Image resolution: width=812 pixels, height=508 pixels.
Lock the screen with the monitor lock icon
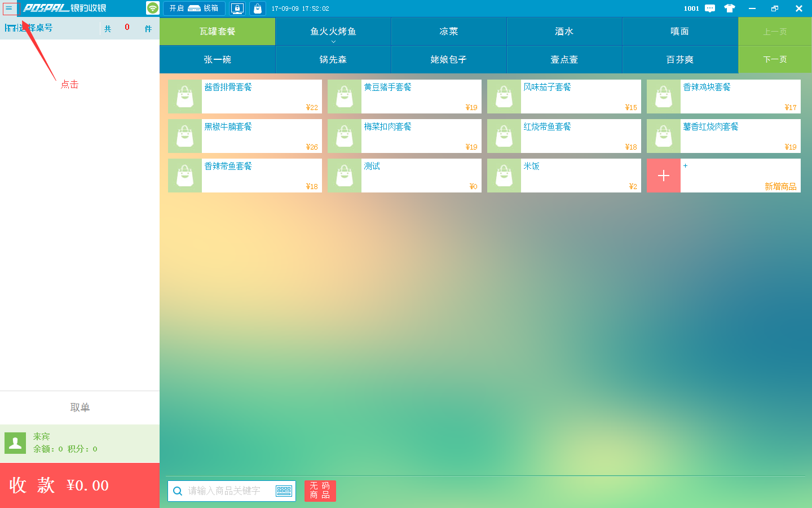(x=237, y=8)
